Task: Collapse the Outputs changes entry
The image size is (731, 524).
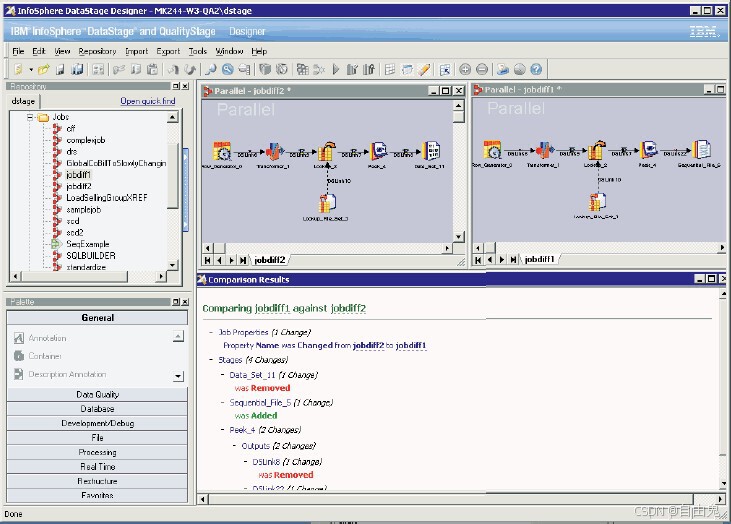Action: tap(234, 446)
